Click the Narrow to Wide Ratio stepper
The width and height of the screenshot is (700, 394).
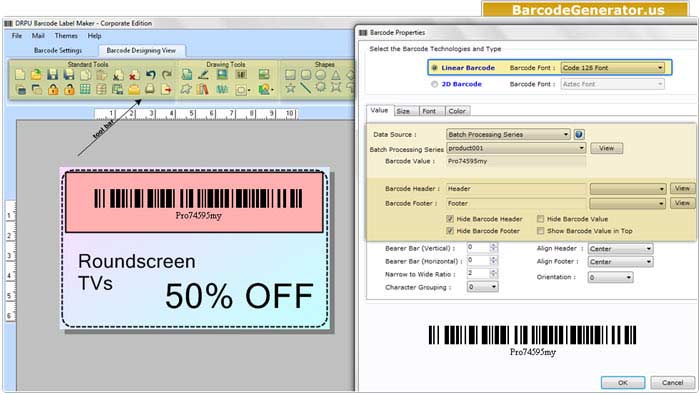(x=493, y=273)
